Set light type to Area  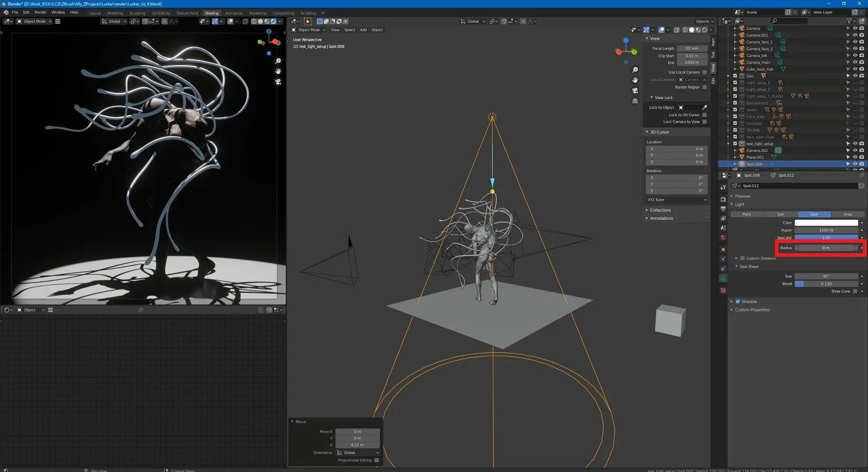[848, 214]
